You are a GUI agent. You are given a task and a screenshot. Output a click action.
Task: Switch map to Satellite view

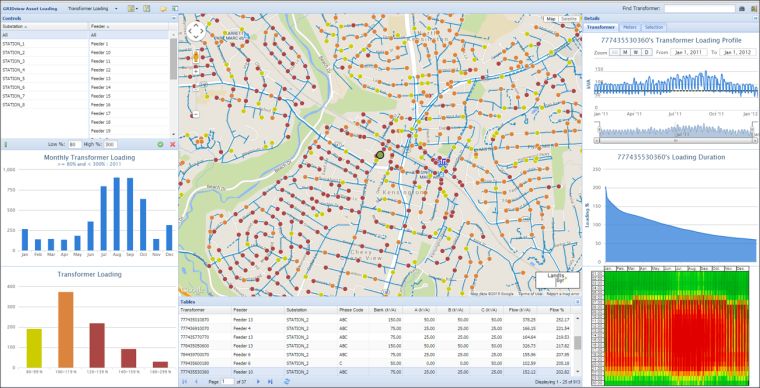coord(569,18)
